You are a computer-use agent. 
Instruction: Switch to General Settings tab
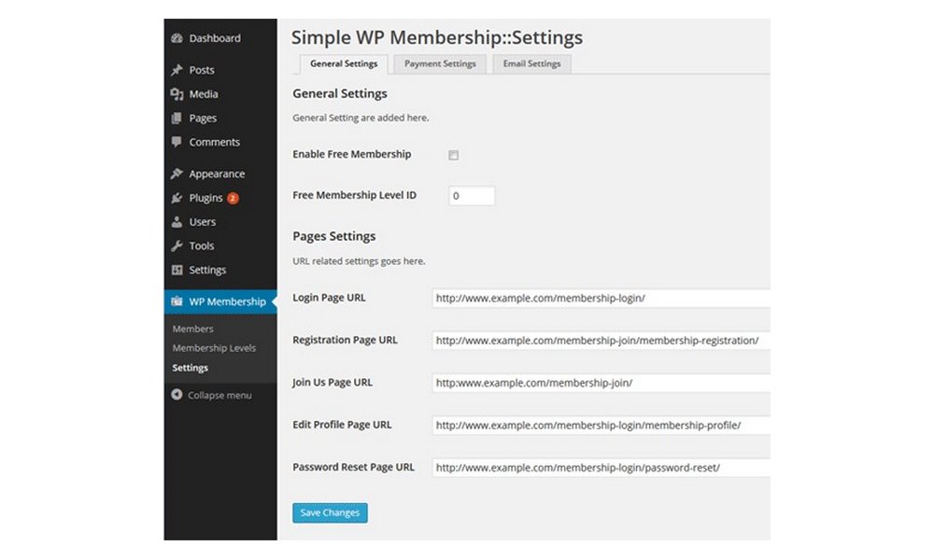point(344,64)
